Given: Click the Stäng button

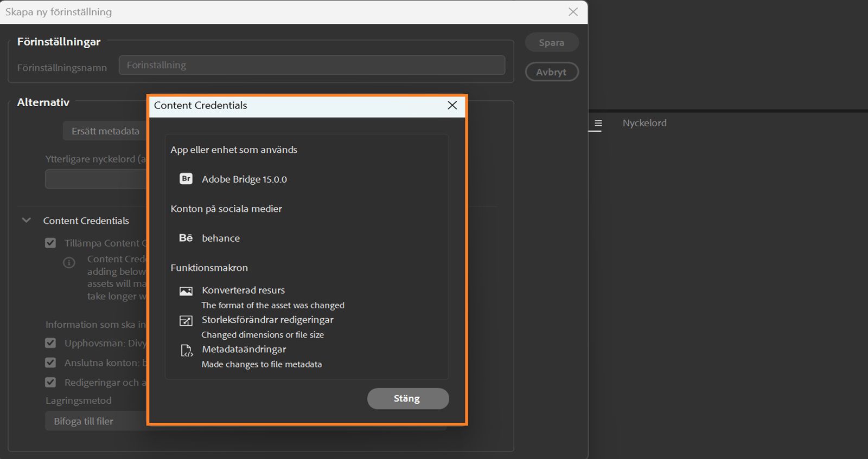Looking at the screenshot, I should [x=408, y=398].
